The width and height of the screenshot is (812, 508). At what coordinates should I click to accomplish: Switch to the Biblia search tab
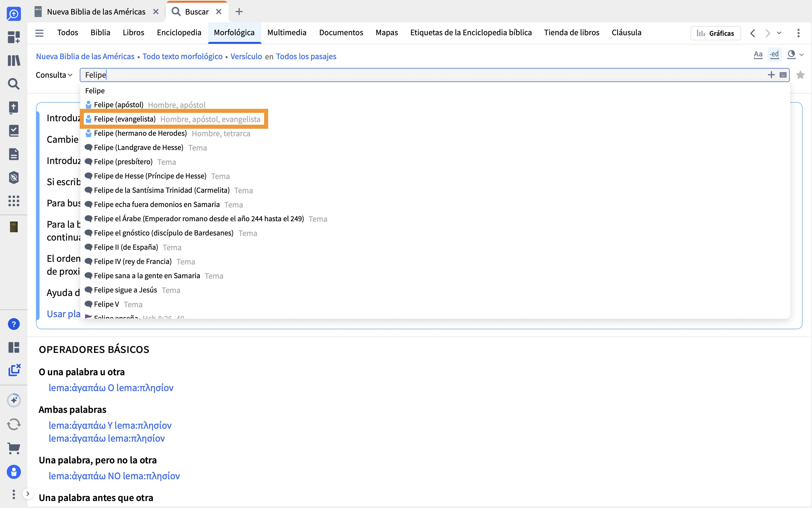[x=100, y=33]
